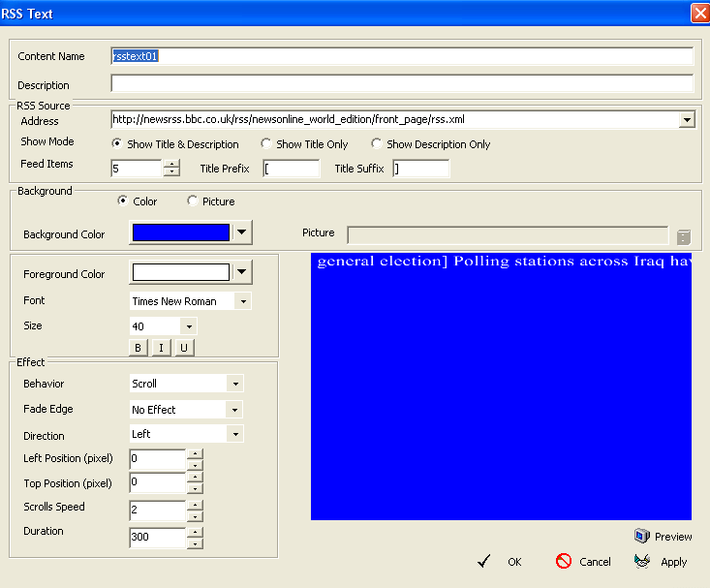Click the picture delete trash icon
Screen dimensions: 710x588
tap(684, 236)
